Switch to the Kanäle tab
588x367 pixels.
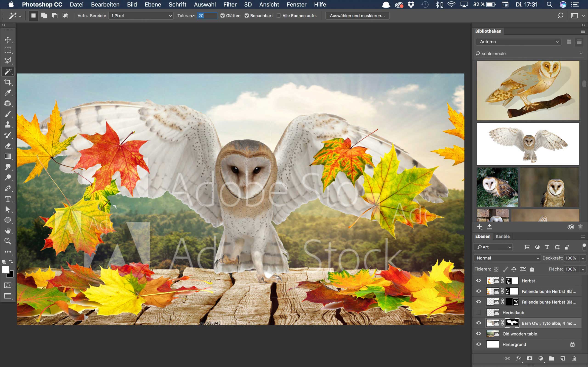[503, 236]
